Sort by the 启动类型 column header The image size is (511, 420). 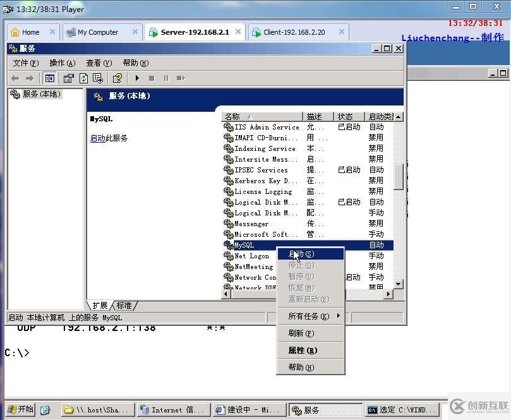coord(379,117)
